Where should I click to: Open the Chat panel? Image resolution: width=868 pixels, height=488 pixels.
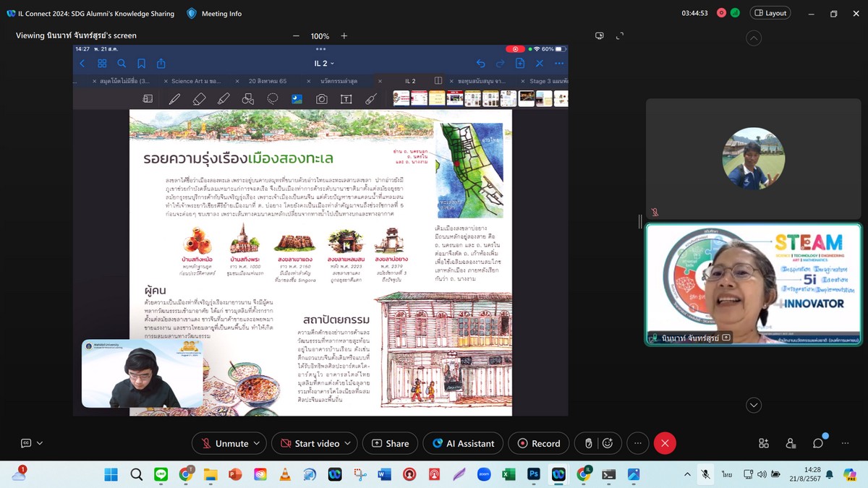(818, 443)
